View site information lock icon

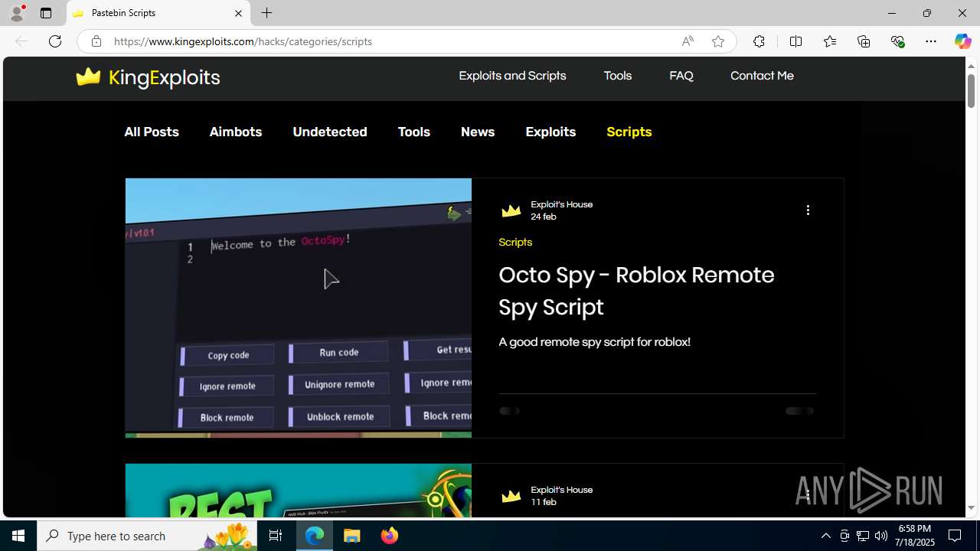click(x=96, y=41)
